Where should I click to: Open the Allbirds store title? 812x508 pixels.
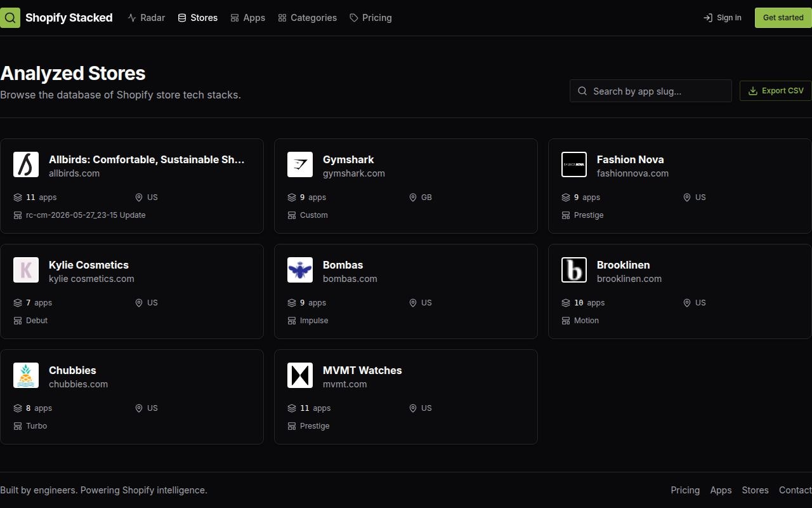point(147,159)
